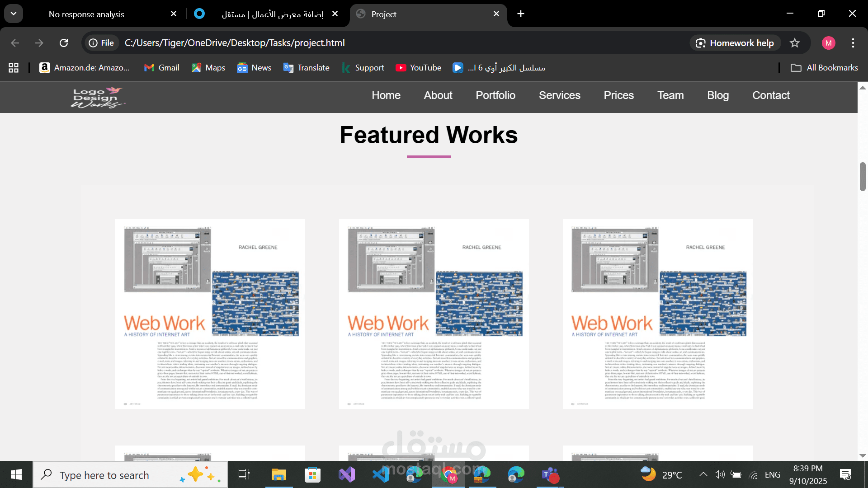Open the Chrome apps grid
868x488 pixels.
pyautogui.click(x=14, y=68)
